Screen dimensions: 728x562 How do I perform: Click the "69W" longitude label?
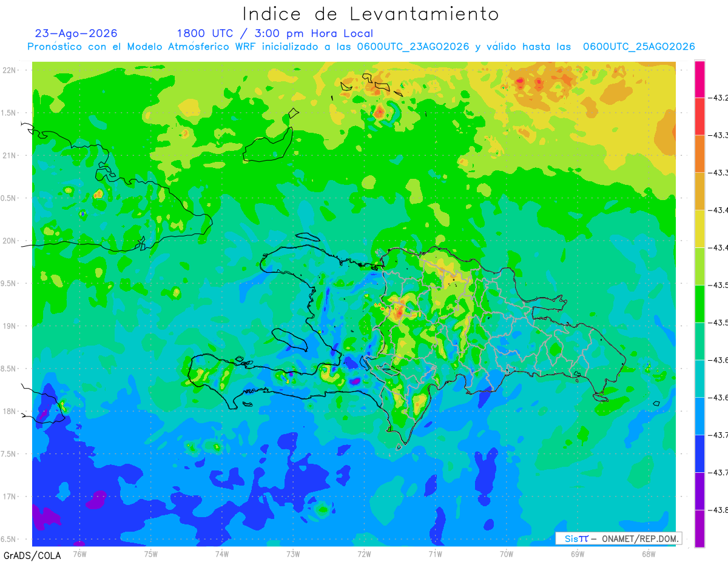pyautogui.click(x=578, y=554)
